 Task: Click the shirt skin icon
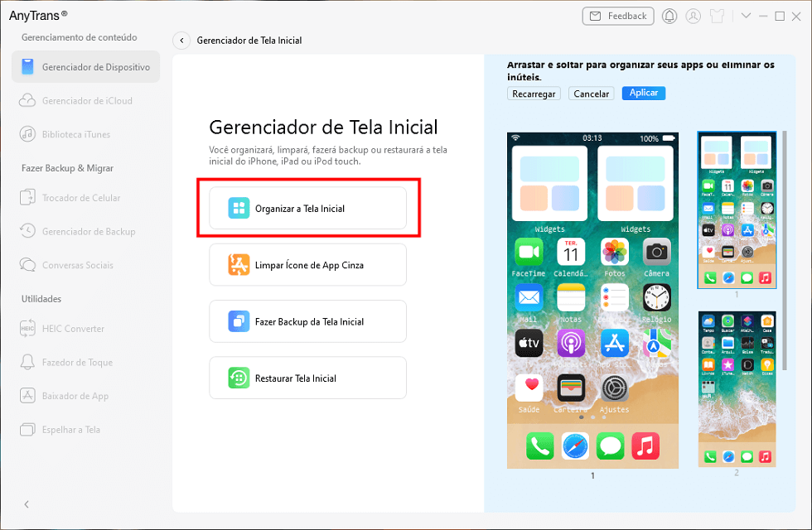(x=718, y=16)
